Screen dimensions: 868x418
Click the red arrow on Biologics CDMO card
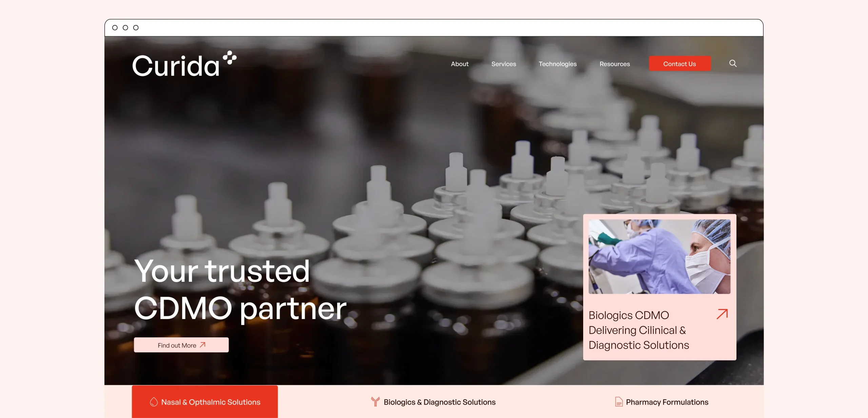click(722, 314)
